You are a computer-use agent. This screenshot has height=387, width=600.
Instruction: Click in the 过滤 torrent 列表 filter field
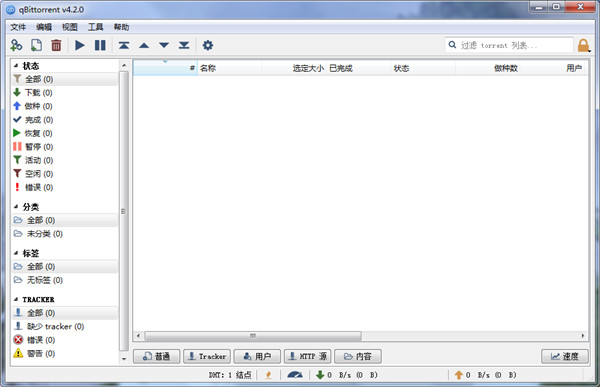pos(509,45)
